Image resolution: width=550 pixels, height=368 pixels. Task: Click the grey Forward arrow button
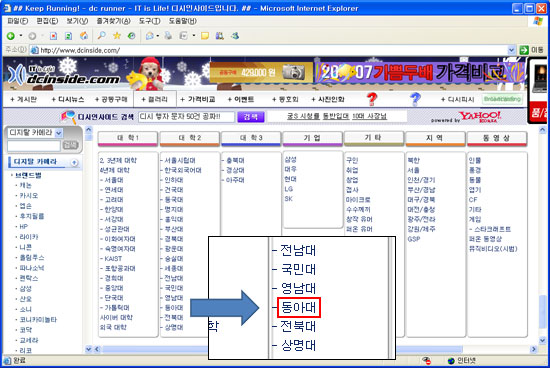tap(32, 36)
